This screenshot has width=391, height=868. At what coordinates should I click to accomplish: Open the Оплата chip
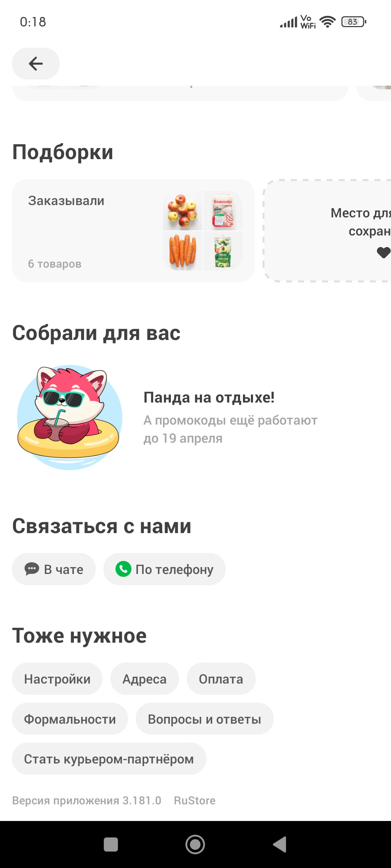coord(221,679)
